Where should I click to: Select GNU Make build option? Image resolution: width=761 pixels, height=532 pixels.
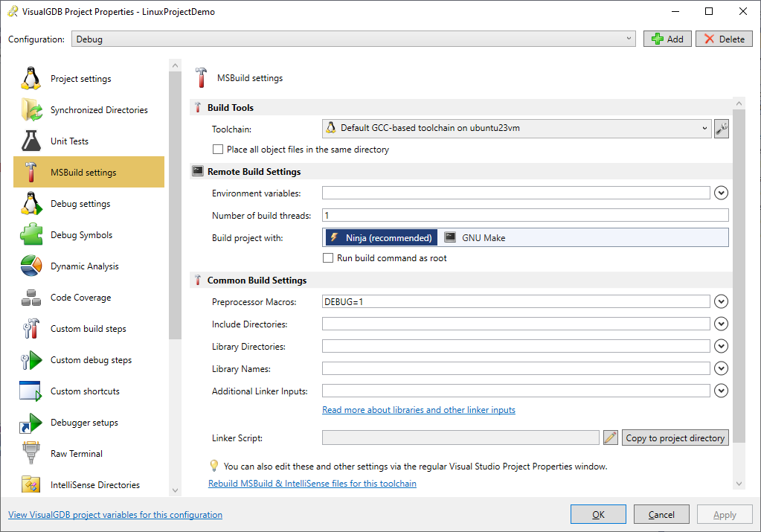tap(475, 237)
